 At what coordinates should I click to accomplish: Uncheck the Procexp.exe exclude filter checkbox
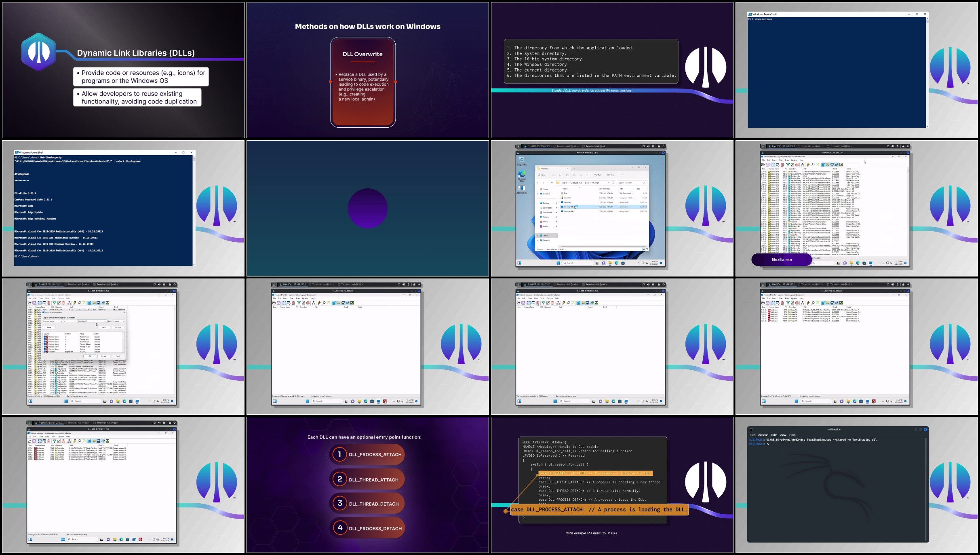coord(44,339)
